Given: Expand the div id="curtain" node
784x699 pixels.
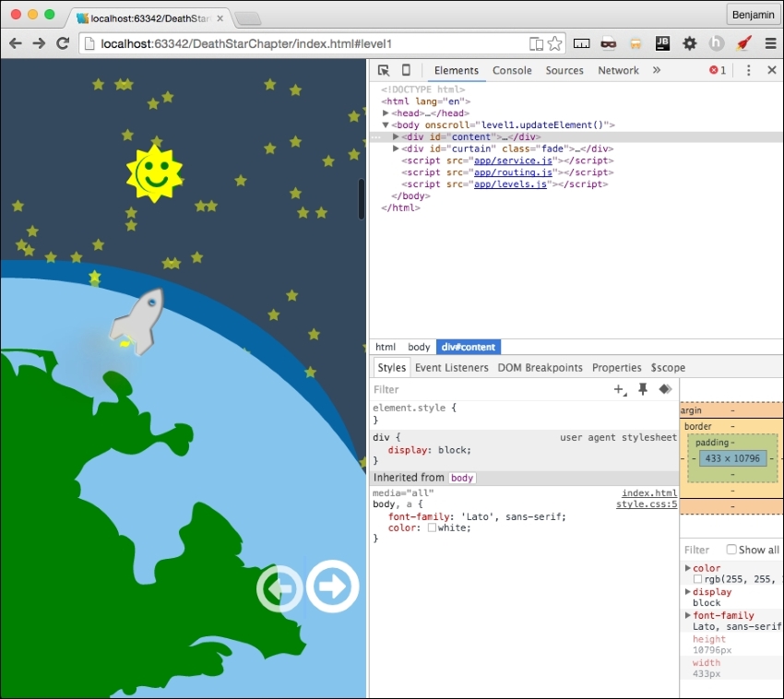Looking at the screenshot, I should point(397,148).
